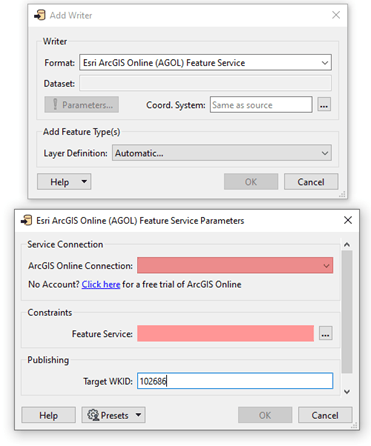Click the Dataset input field

(x=205, y=83)
